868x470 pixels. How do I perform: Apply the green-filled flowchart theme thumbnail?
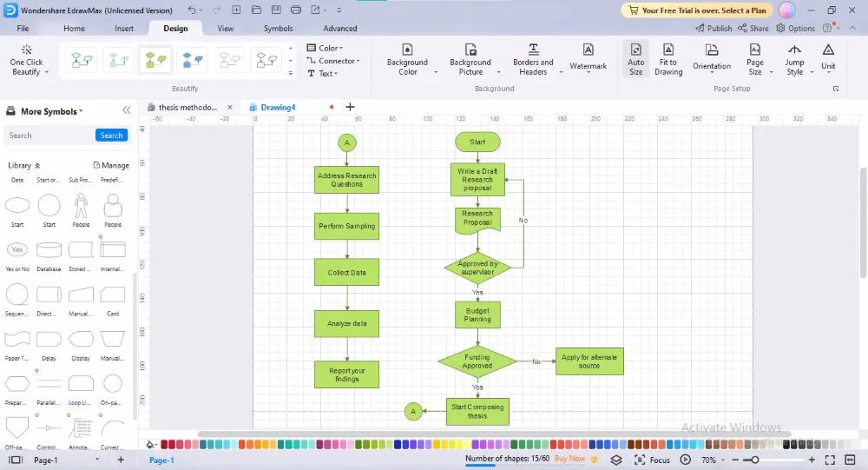tap(155, 60)
